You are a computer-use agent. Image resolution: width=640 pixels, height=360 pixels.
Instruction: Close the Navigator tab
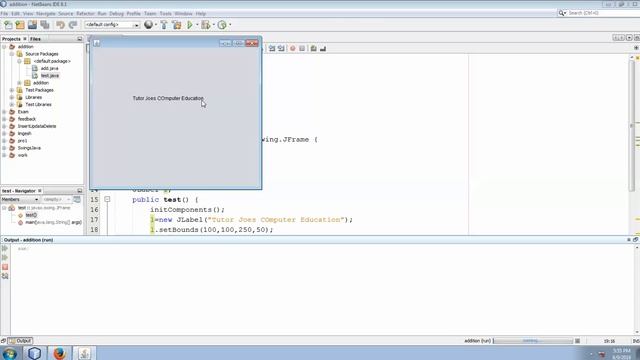click(x=40, y=191)
